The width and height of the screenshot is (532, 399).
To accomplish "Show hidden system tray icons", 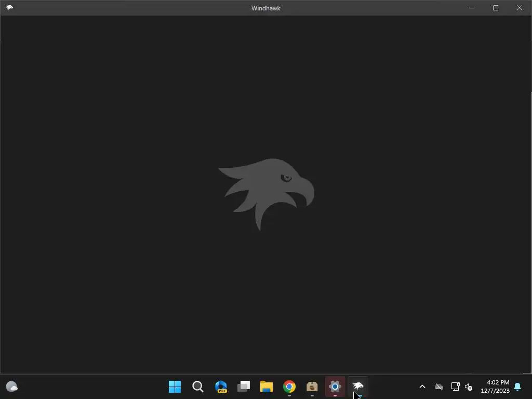I will click(422, 387).
